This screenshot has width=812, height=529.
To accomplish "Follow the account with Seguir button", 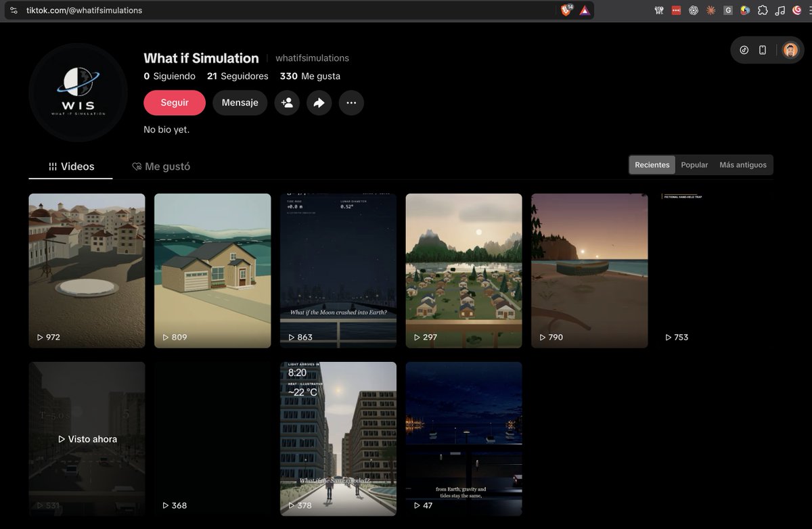I will pos(175,103).
